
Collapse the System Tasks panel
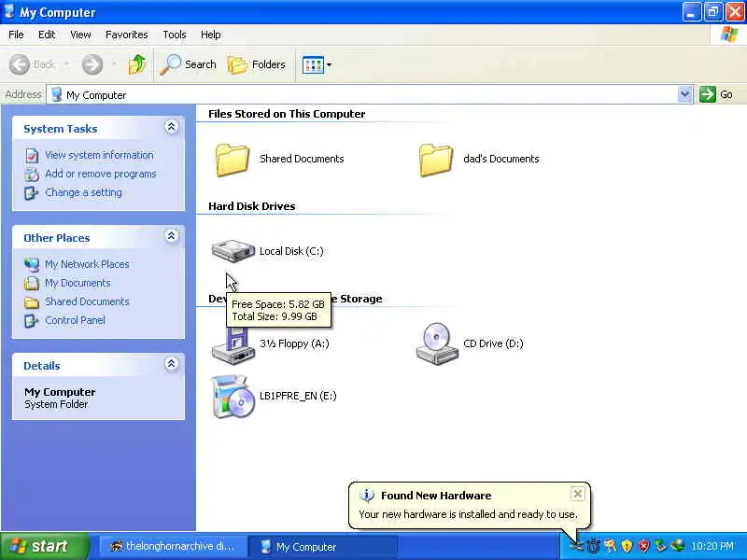pos(172,127)
